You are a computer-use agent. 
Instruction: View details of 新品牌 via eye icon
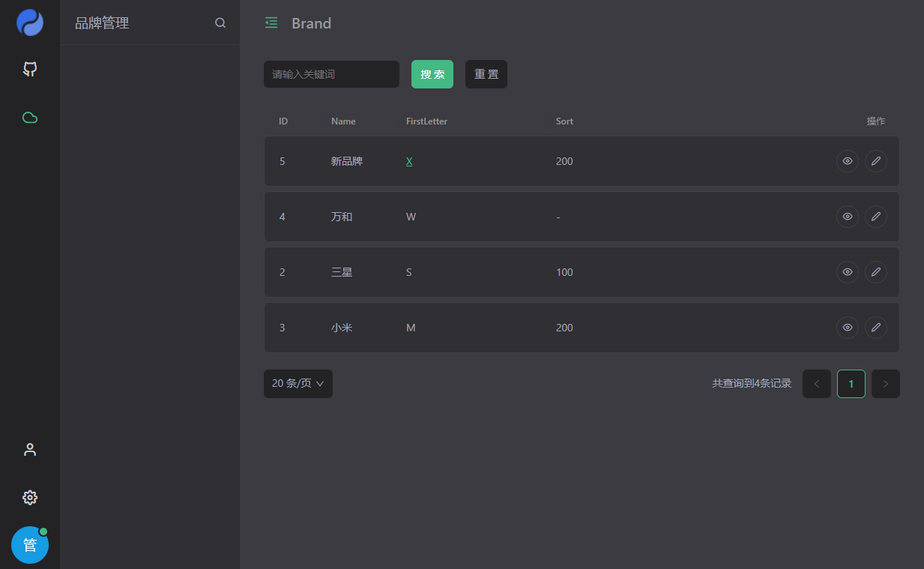tap(847, 161)
